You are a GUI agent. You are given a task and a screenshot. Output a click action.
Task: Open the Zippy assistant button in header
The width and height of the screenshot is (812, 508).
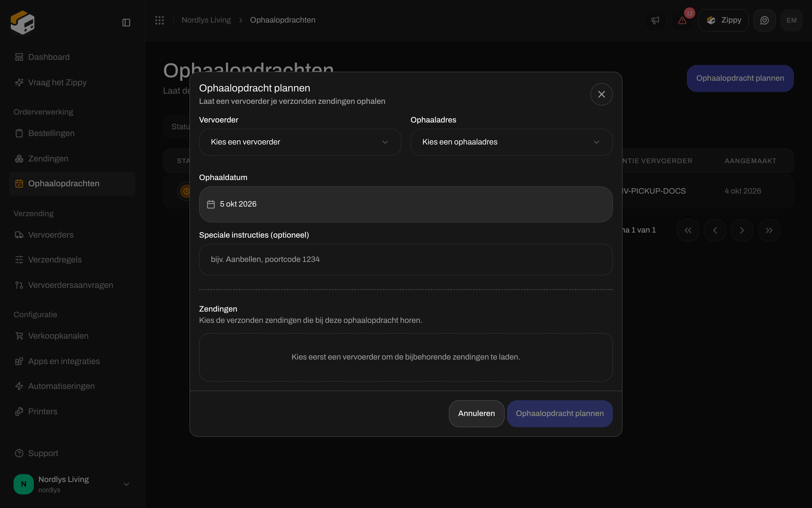pyautogui.click(x=723, y=20)
